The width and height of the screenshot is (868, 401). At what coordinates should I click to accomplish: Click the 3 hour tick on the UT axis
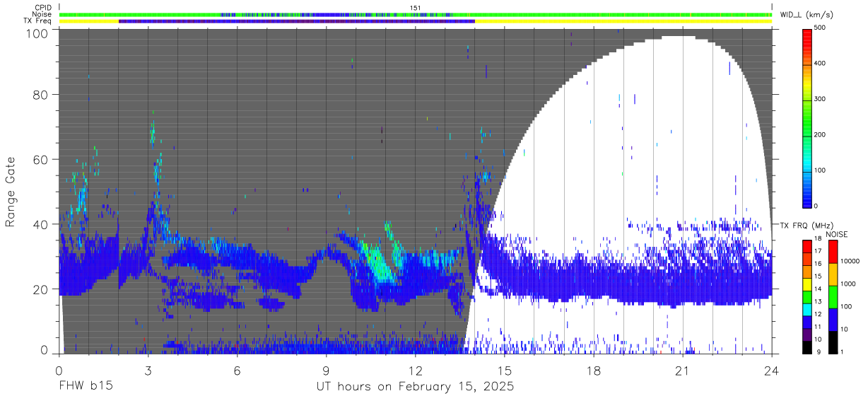click(148, 371)
